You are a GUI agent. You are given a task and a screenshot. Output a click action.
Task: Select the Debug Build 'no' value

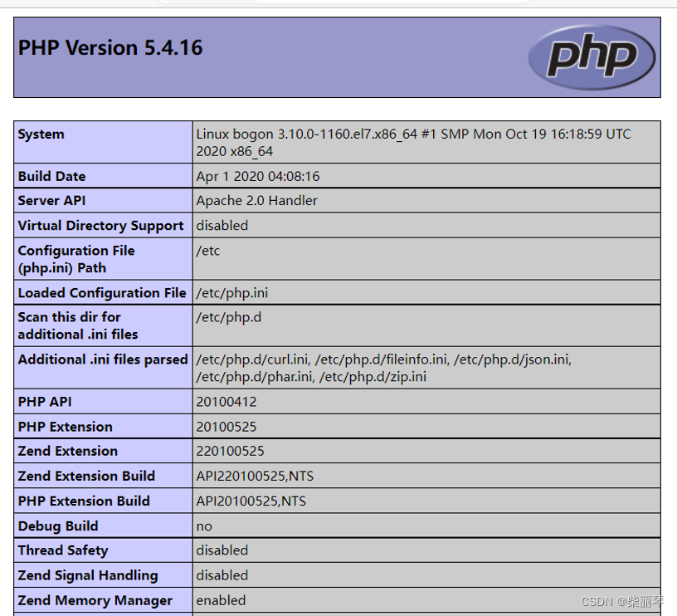(x=204, y=526)
